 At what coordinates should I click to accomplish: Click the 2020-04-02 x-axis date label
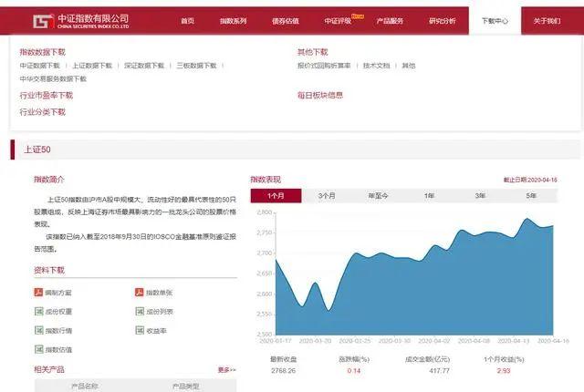pos(434,341)
